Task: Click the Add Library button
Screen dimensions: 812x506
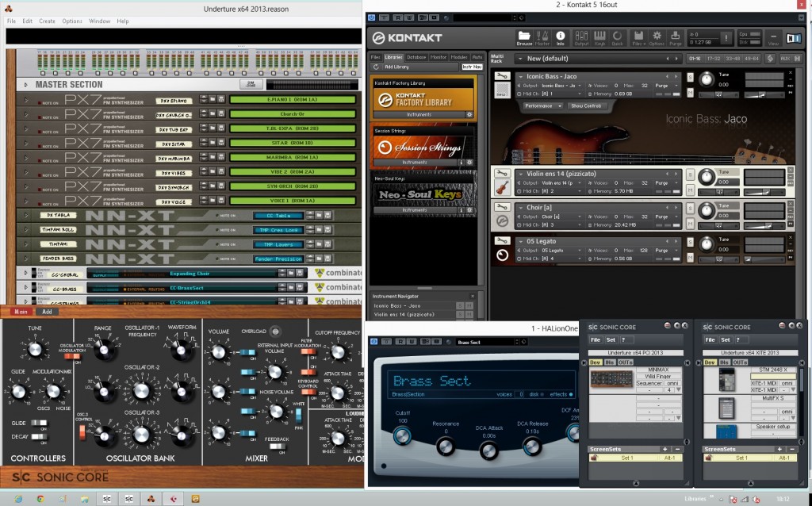Action: [x=396, y=67]
